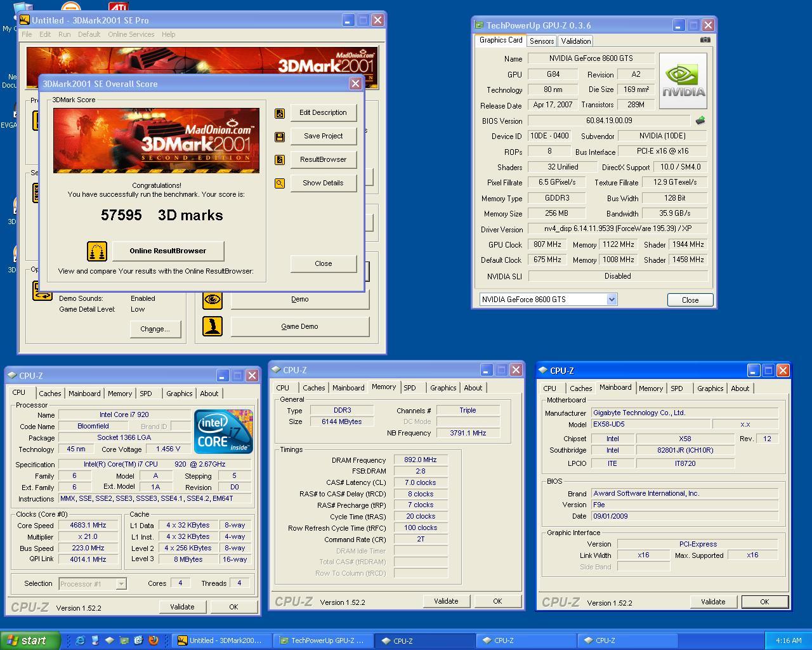Open About tab in CPU-Z processor window
The height and width of the screenshot is (650, 812).
pyautogui.click(x=209, y=394)
